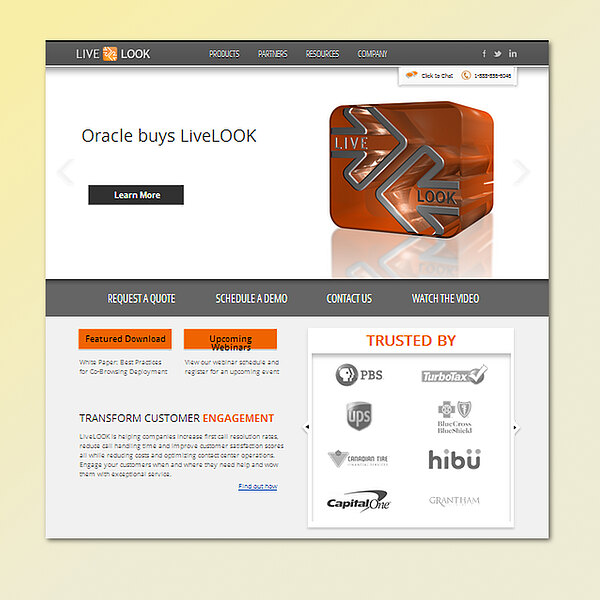Click the Capital One logo
This screenshot has height=600, width=600.
tap(359, 502)
